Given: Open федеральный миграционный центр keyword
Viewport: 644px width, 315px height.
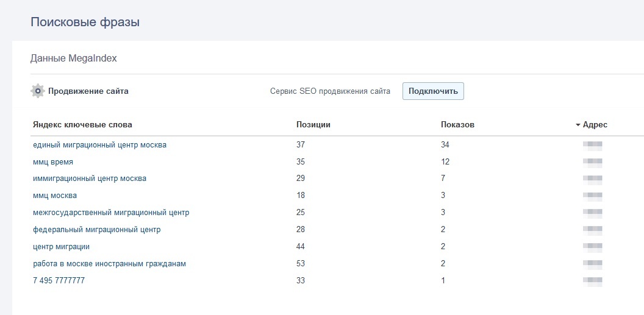Looking at the screenshot, I should click(x=97, y=230).
